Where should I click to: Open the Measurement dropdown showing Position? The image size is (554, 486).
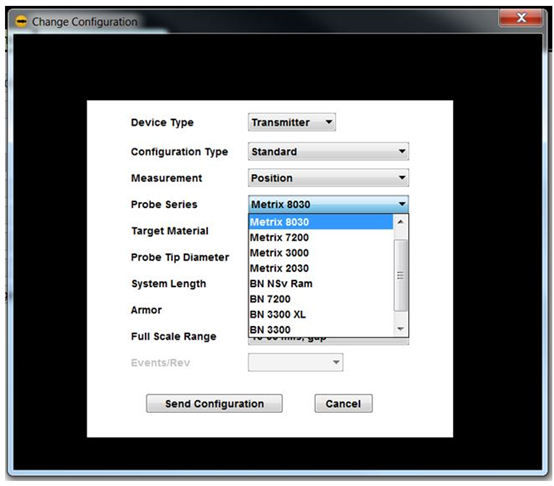pyautogui.click(x=329, y=178)
